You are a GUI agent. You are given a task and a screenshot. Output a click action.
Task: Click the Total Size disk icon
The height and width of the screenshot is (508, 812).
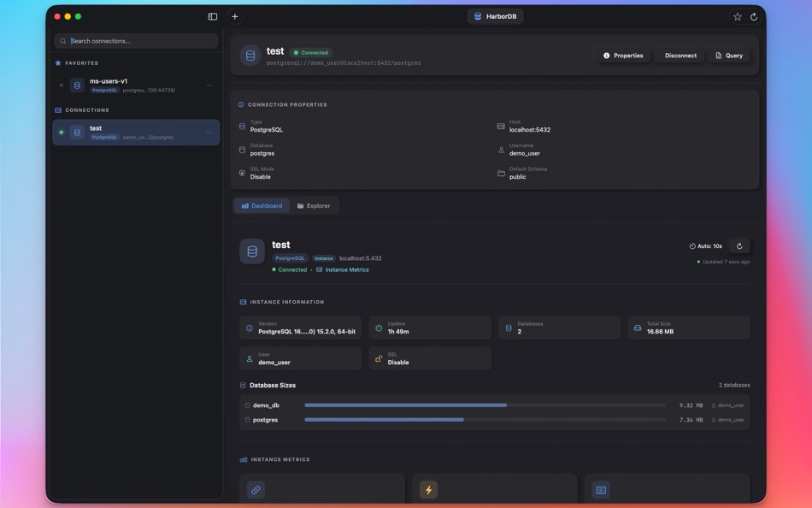[638, 328]
